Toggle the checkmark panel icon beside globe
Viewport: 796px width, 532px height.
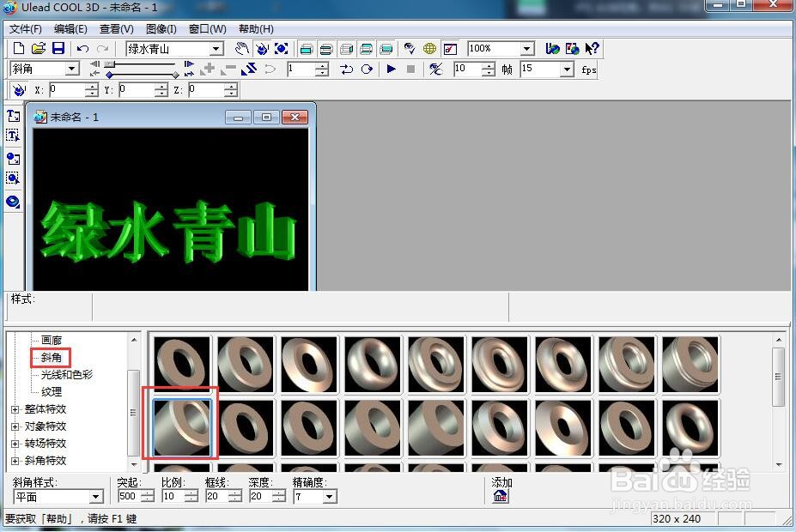click(x=450, y=49)
